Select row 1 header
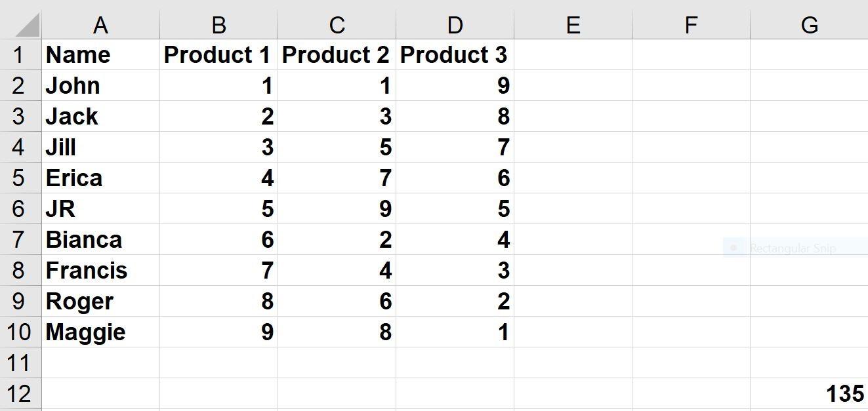The height and width of the screenshot is (411, 868). click(x=20, y=55)
